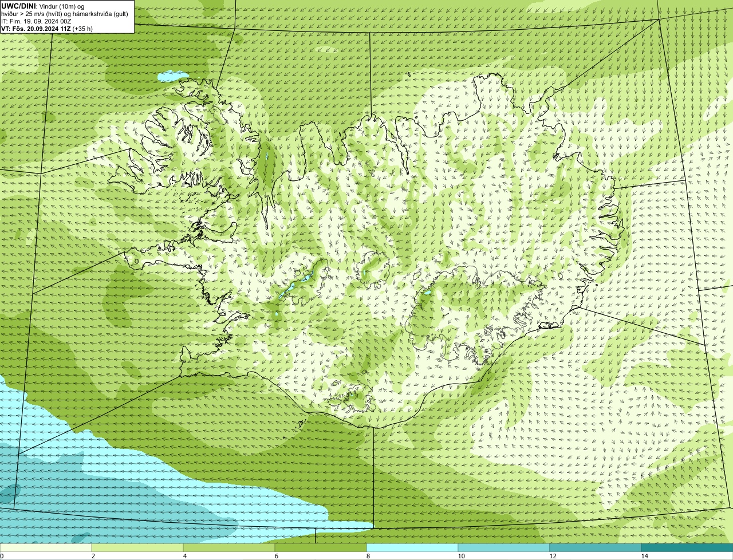Click the darker green 6–8 legend color segment
Image resolution: width=733 pixels, height=560 pixels.
point(321,547)
